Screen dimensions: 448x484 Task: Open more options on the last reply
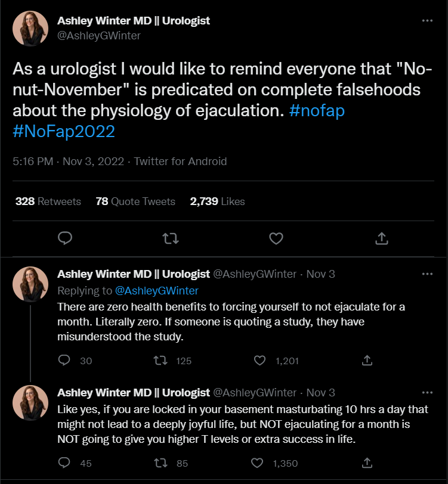tap(427, 393)
